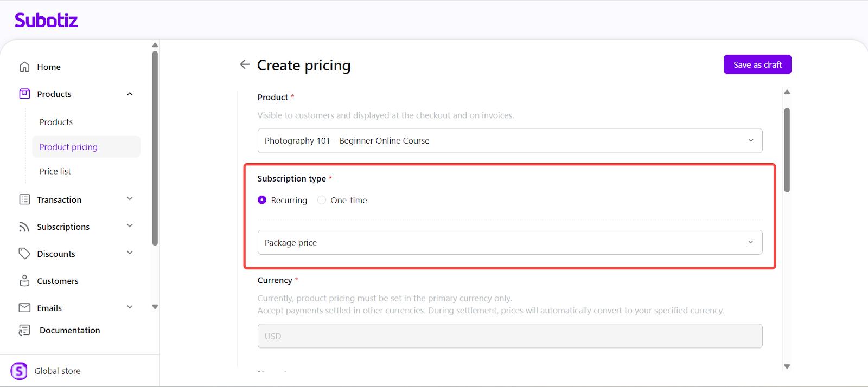Expand the Transaction menu section
868x387 pixels.
[130, 199]
